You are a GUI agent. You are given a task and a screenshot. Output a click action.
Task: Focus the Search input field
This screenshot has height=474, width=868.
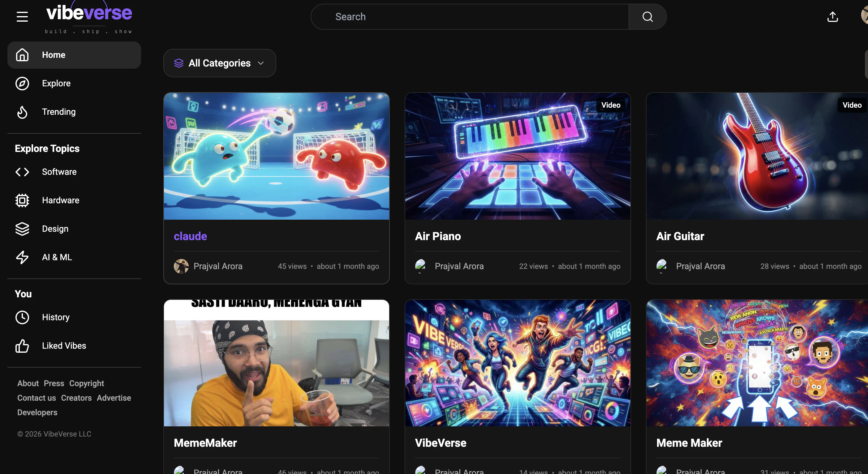[x=470, y=16]
